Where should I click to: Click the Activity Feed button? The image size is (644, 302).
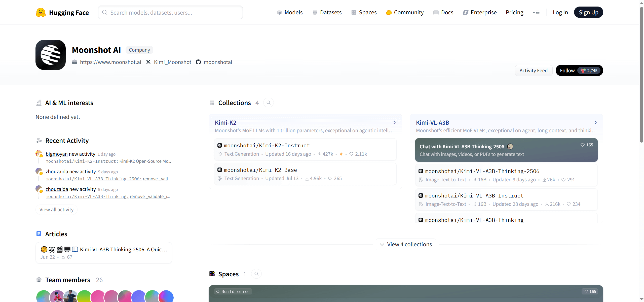533,71
